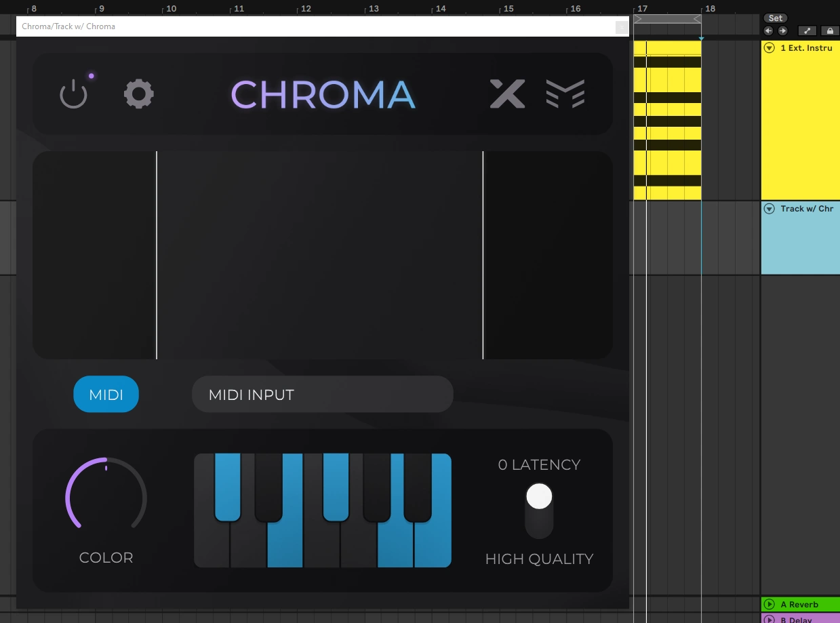This screenshot has height=623, width=840.
Task: Toggle the F white piano key
Action: (321, 546)
